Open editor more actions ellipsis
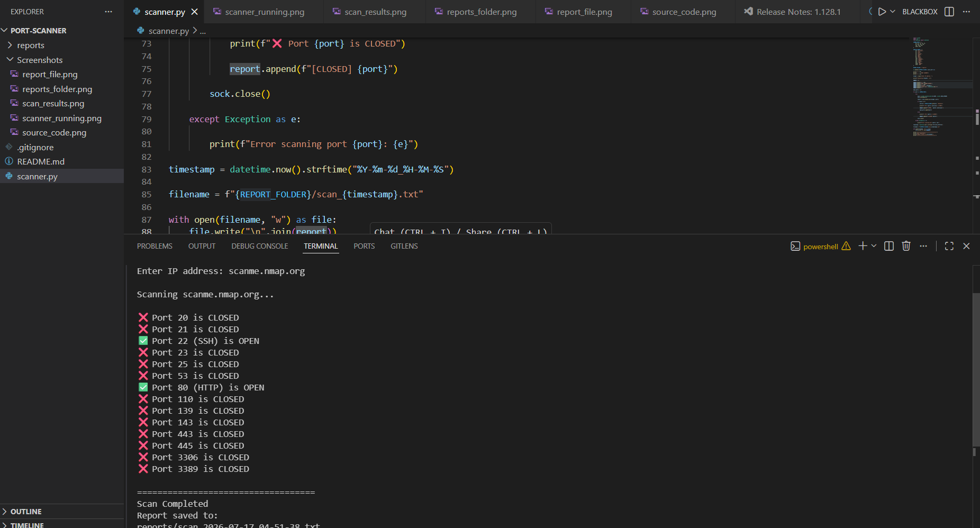The height and width of the screenshot is (528, 980). point(966,12)
